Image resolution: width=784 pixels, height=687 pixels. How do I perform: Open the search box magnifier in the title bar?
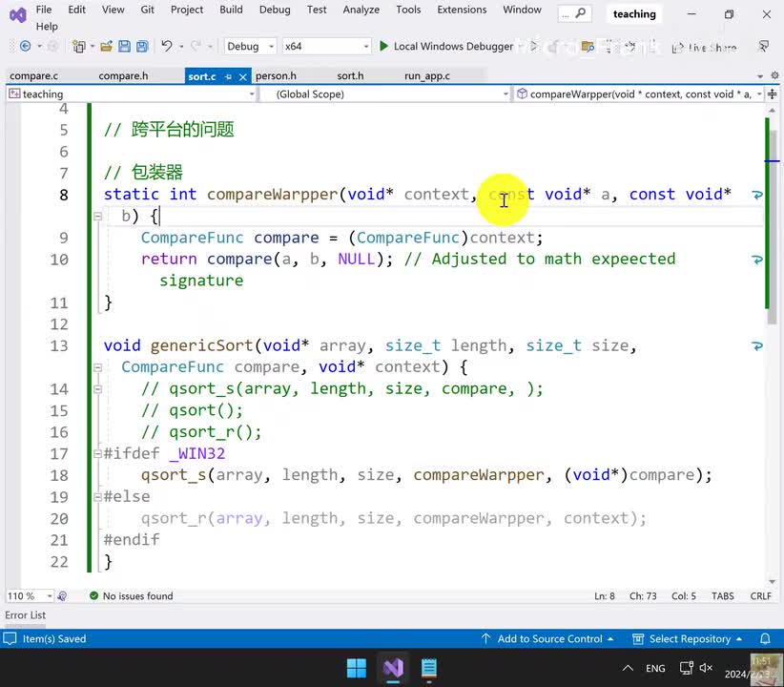click(x=580, y=13)
